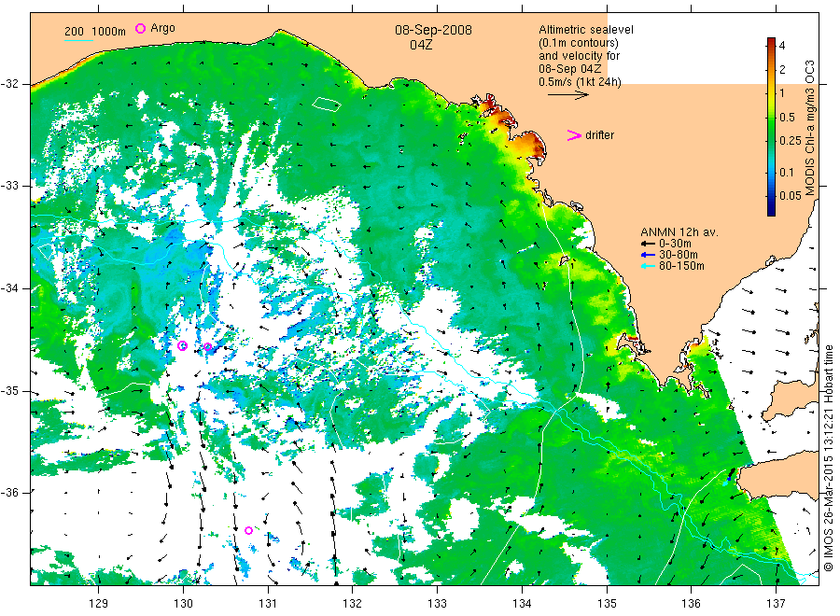Click the '132' longitude axis label
Screen dimensions: 840x616
coord(353,604)
